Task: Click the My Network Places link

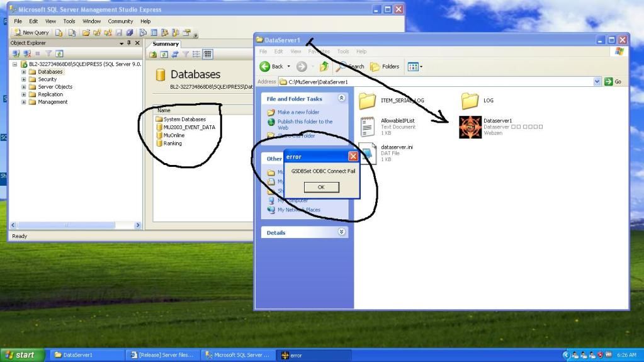Action: (298, 210)
